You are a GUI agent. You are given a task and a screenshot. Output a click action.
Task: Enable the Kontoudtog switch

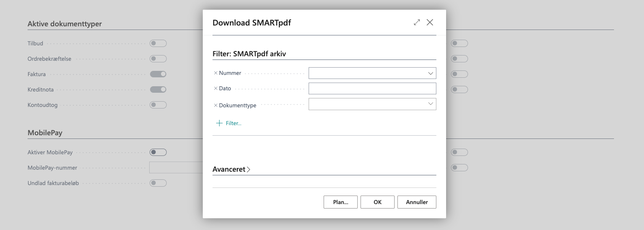click(158, 105)
